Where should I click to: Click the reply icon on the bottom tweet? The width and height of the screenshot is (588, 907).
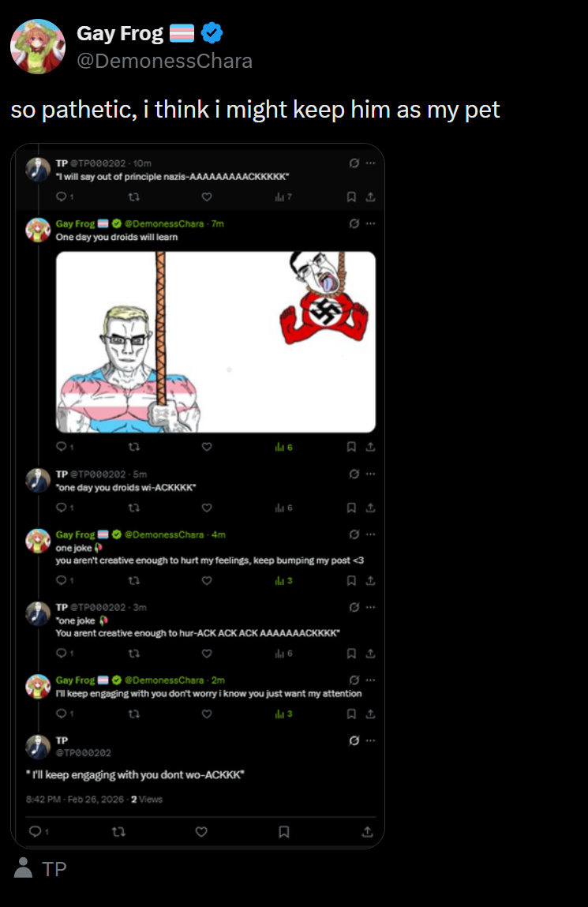(x=36, y=831)
